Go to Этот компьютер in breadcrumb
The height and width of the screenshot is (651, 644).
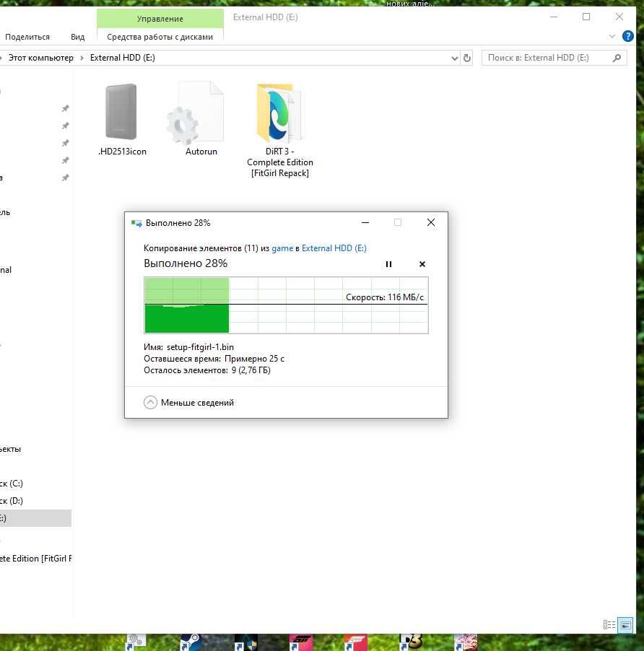[x=40, y=58]
